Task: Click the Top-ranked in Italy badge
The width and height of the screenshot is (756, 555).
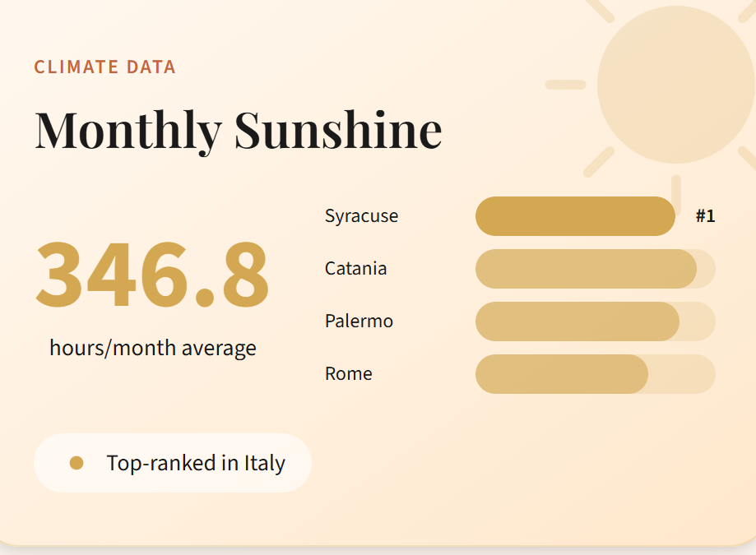Action: pyautogui.click(x=173, y=463)
